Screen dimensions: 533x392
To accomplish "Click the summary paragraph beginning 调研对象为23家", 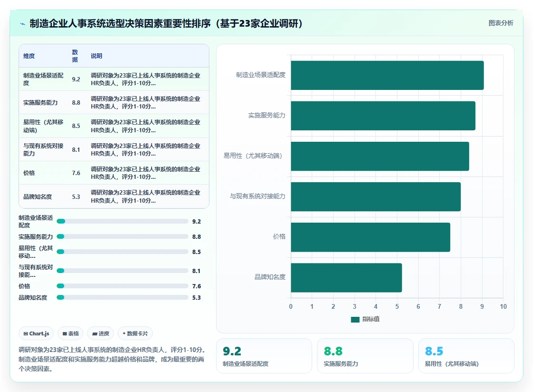I will click(112, 359).
